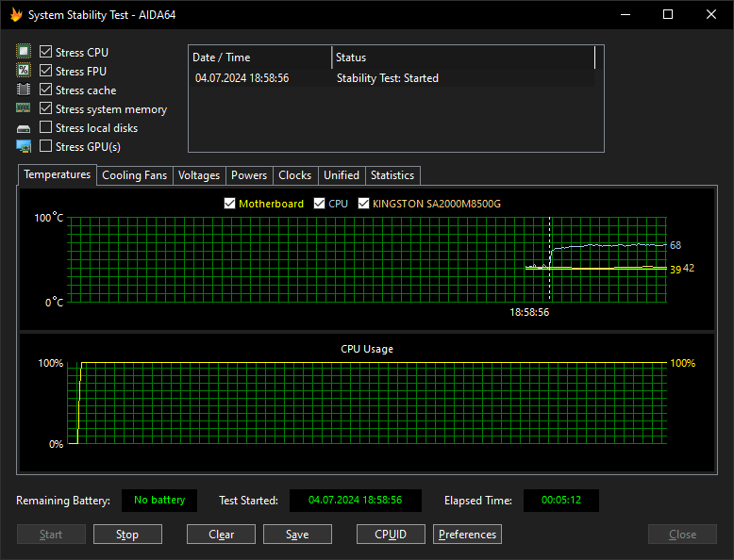Click the 'Stability Test: Started' status entry
This screenshot has width=734, height=560.
tap(388, 78)
